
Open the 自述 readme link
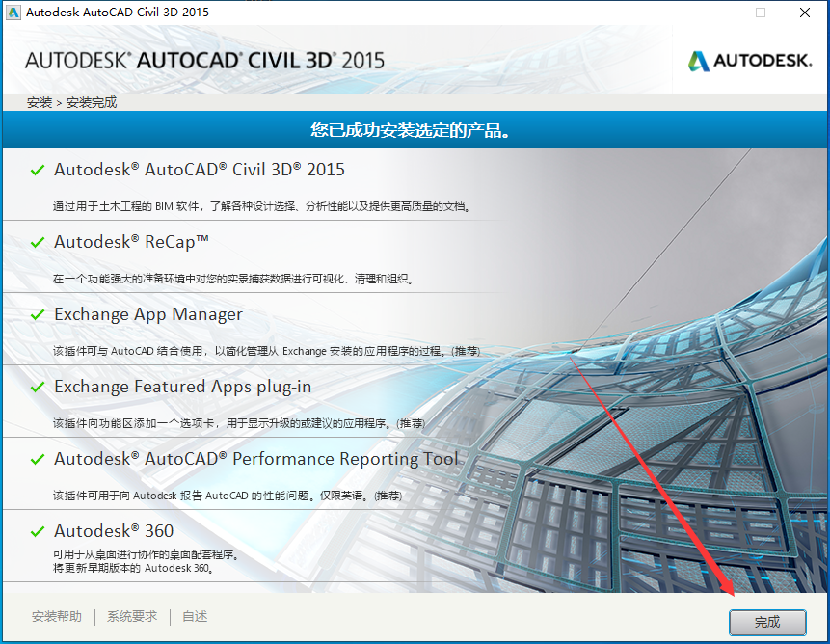coord(195,616)
